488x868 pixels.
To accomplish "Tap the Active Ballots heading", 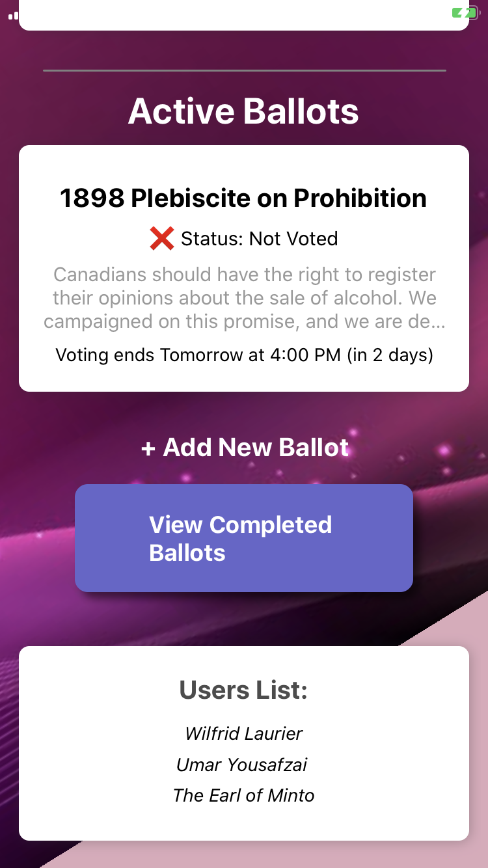I will [243, 111].
